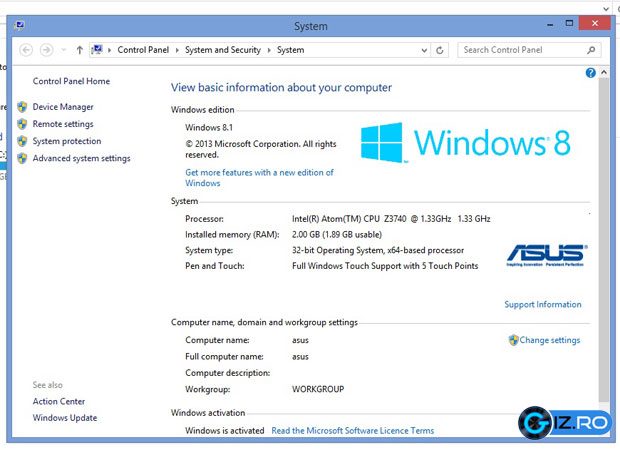Go back with the Back arrow
The width and height of the screenshot is (620, 450).
26,50
